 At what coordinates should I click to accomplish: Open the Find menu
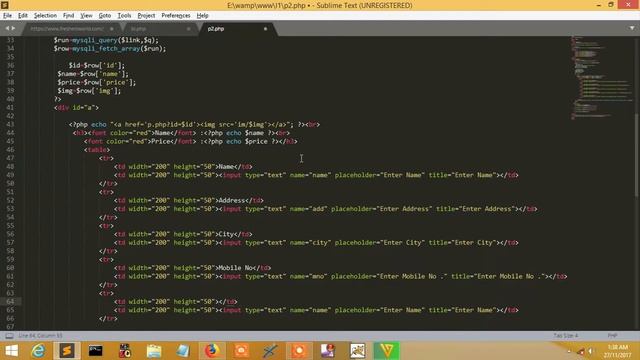pos(69,16)
